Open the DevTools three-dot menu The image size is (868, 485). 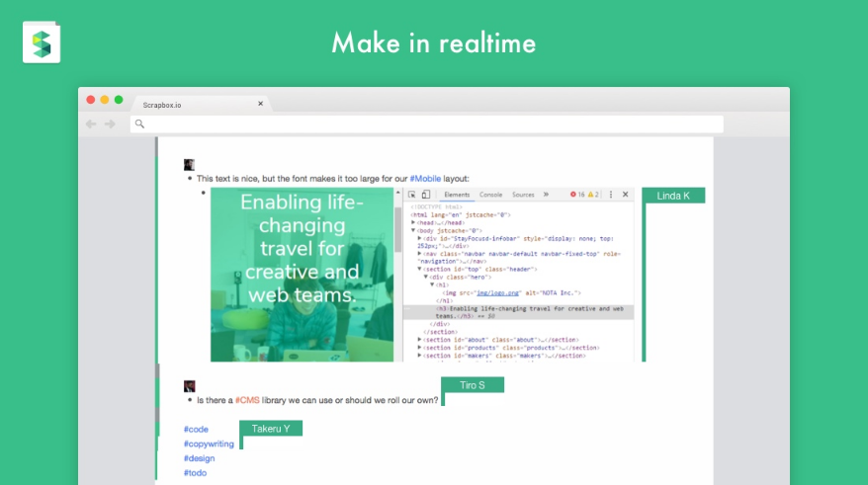click(x=611, y=195)
